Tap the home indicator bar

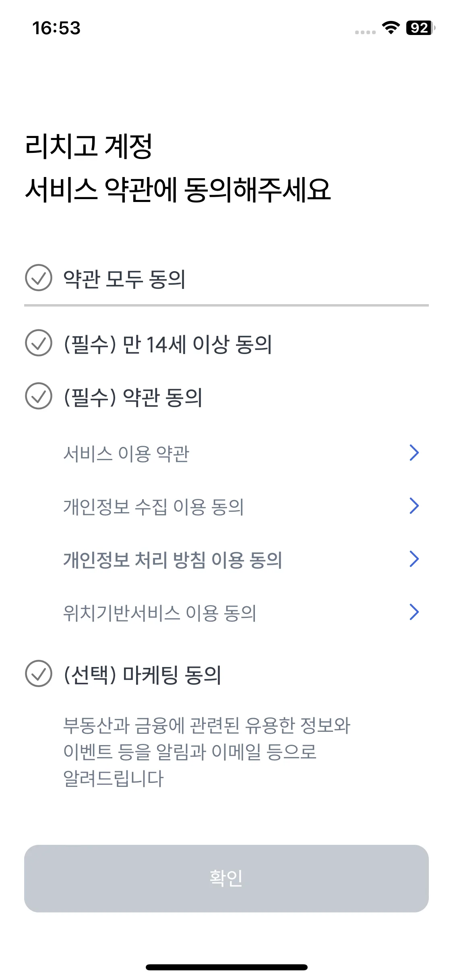pos(227,967)
